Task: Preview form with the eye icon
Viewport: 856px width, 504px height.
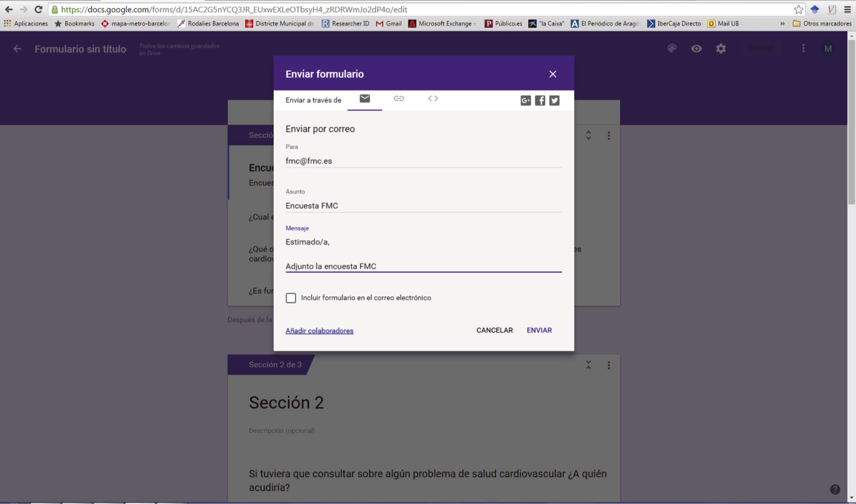Action: coord(696,49)
